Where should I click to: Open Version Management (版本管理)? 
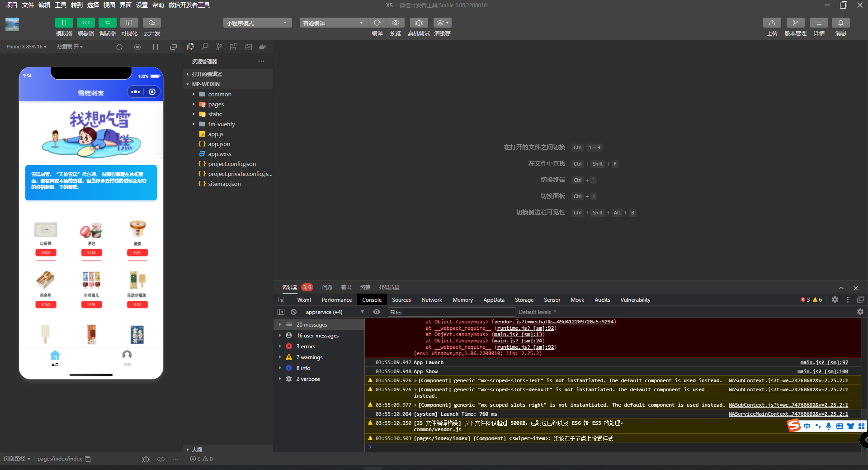[x=795, y=23]
